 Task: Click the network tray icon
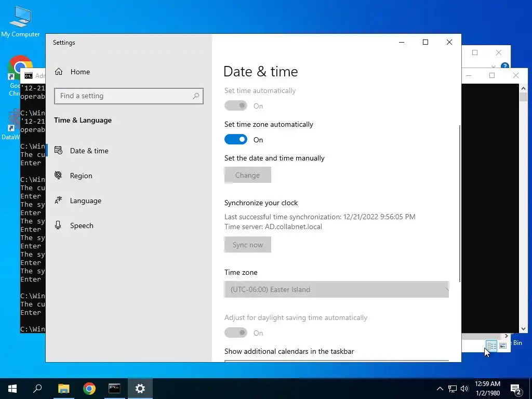point(453,389)
